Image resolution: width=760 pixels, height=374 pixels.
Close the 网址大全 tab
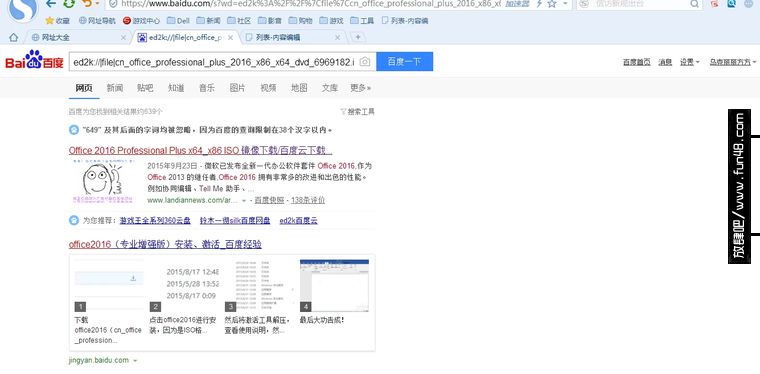[123, 37]
